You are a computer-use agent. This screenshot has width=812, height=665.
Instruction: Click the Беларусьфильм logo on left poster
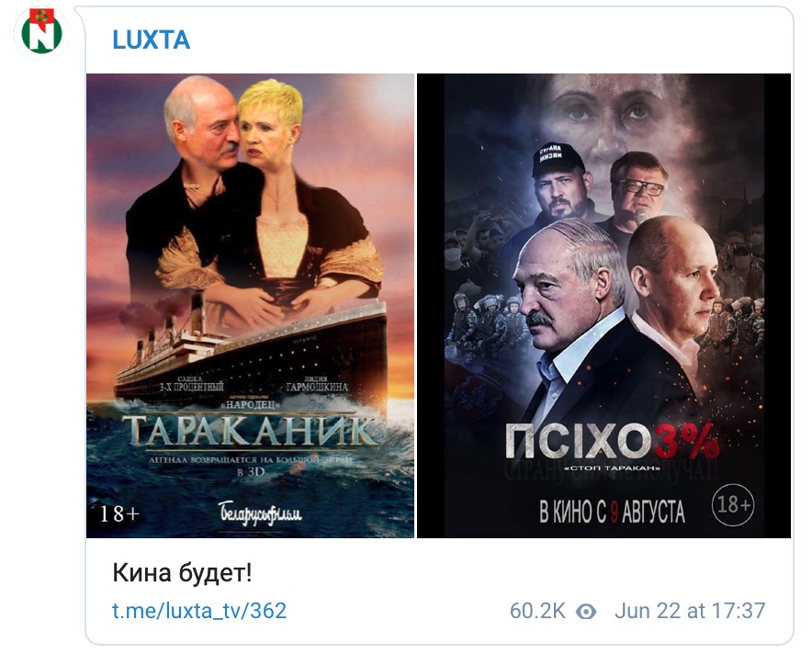[260, 513]
